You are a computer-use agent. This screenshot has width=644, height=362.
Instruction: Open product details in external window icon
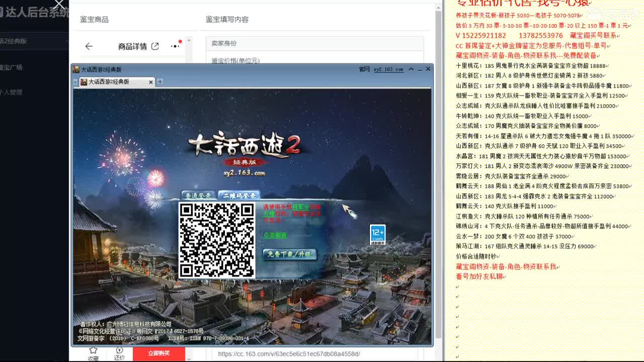click(155, 46)
